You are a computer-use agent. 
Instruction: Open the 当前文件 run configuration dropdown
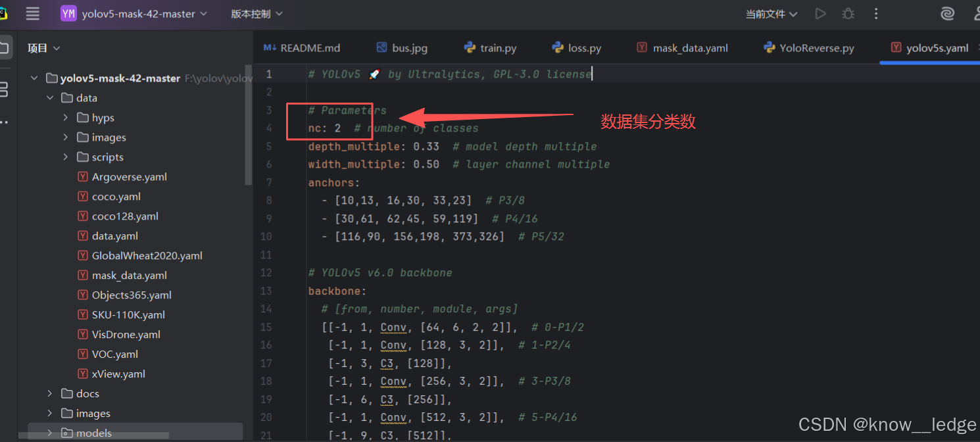click(771, 14)
